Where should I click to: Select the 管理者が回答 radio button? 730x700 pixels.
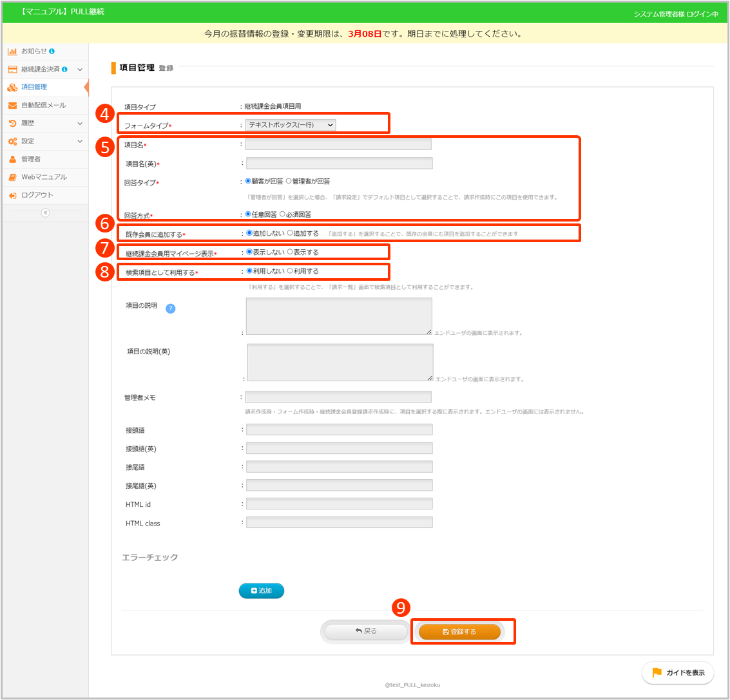[x=289, y=182]
